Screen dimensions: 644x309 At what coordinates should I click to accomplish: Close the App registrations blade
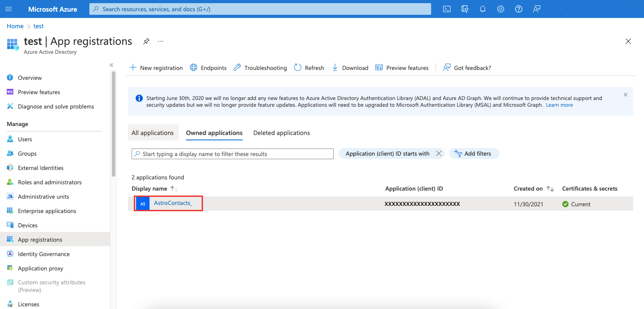pyautogui.click(x=628, y=41)
